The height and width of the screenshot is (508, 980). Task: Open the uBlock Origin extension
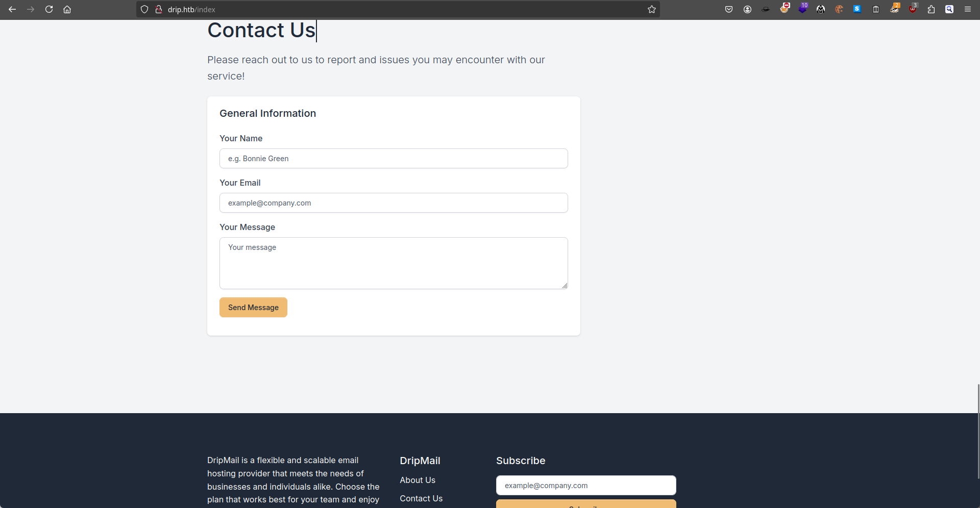913,9
